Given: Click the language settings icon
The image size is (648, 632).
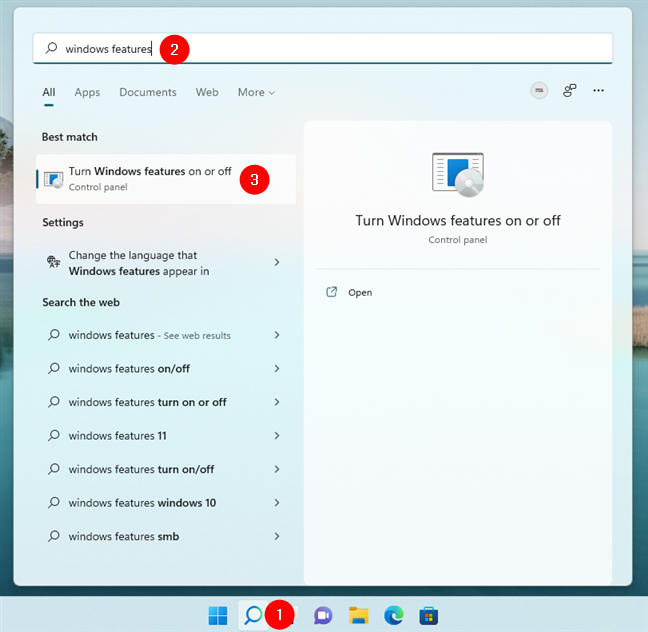Looking at the screenshot, I should pyautogui.click(x=53, y=262).
